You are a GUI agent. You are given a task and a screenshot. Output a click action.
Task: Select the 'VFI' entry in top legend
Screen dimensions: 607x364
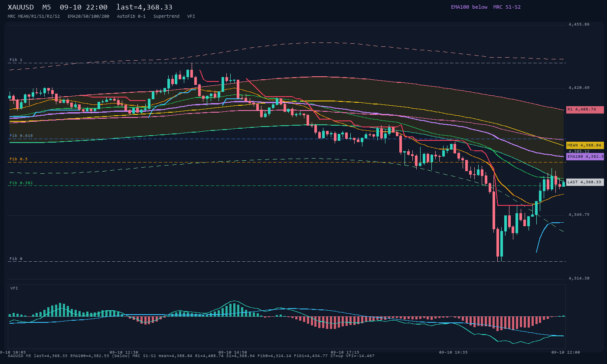click(x=191, y=16)
